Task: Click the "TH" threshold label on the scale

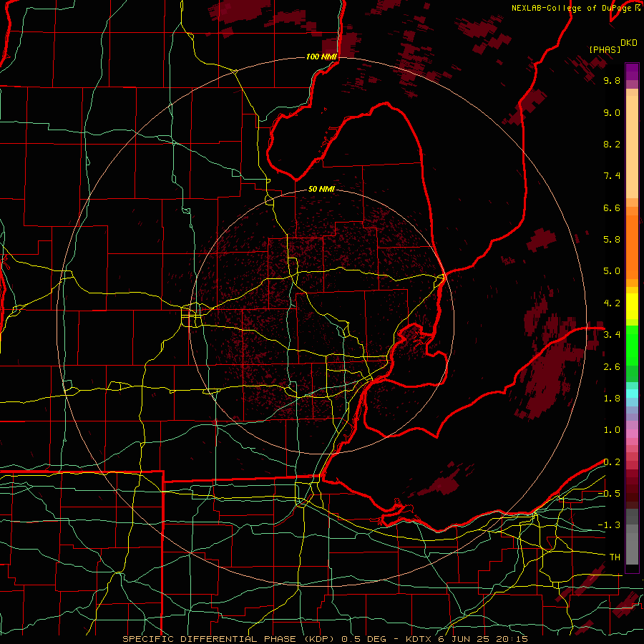Action: pos(615,557)
